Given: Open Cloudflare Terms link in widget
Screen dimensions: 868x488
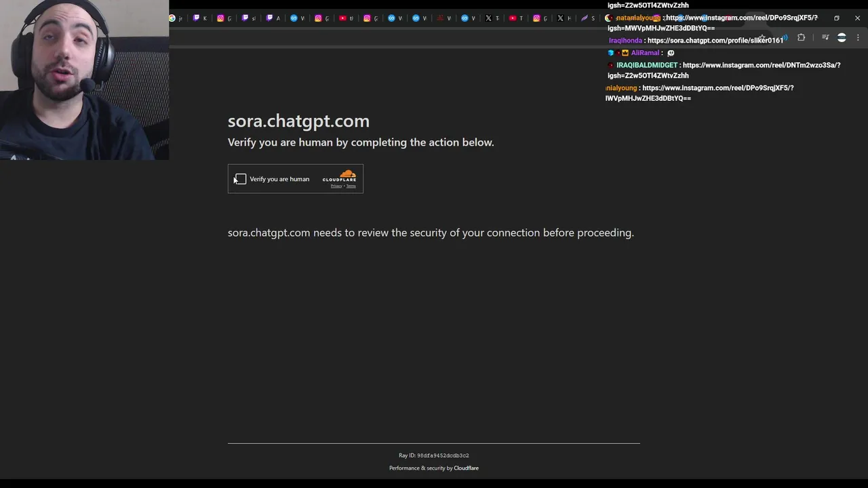Looking at the screenshot, I should [351, 186].
